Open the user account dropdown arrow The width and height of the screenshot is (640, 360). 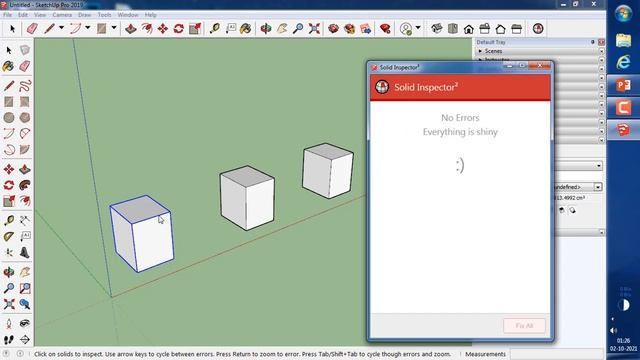point(418,28)
